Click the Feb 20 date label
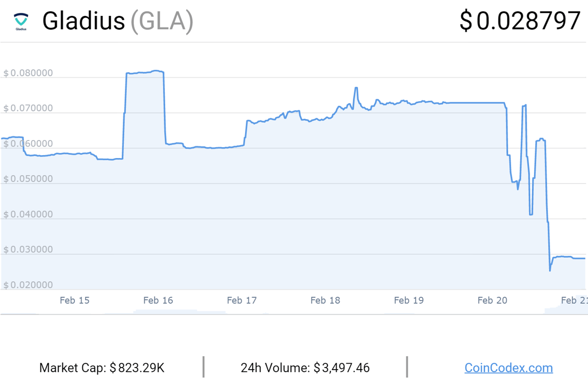588x383 pixels. 492,300
